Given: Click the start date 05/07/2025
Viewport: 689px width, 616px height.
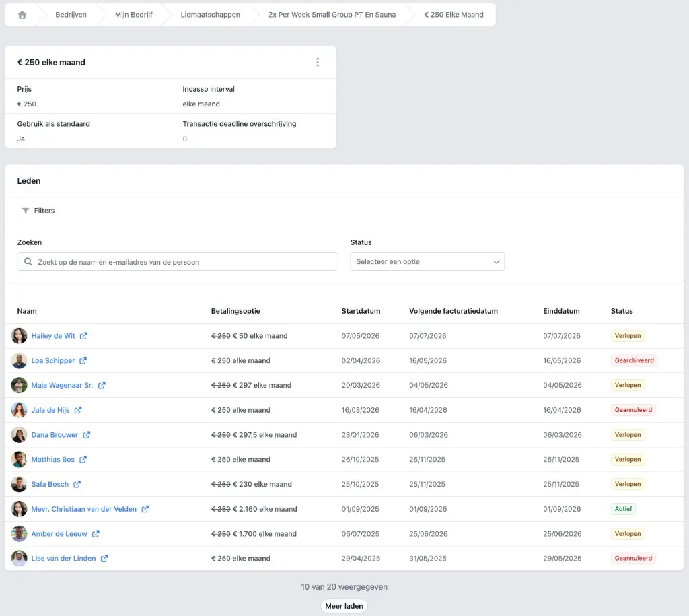Looking at the screenshot, I should 361,534.
